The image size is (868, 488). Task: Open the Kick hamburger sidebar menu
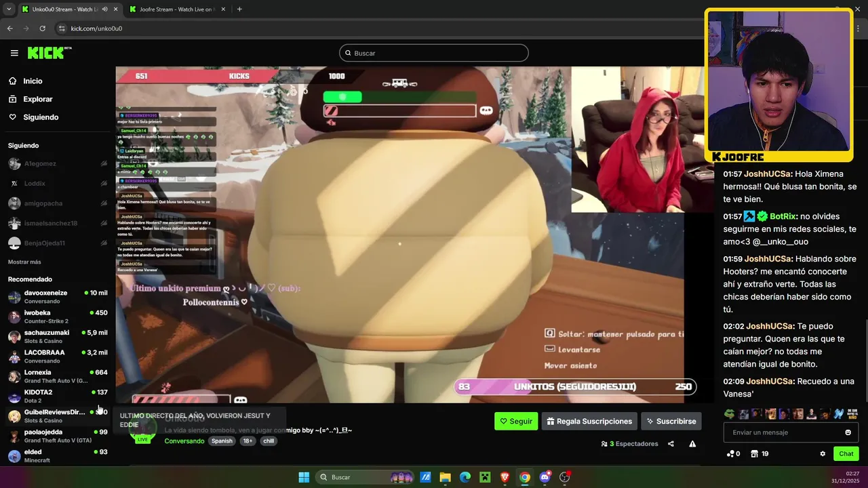pos(14,53)
